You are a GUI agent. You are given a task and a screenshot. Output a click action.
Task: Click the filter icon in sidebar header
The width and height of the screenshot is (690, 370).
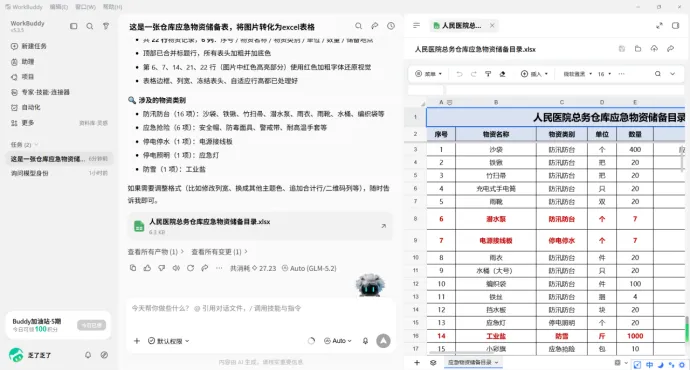(x=106, y=26)
